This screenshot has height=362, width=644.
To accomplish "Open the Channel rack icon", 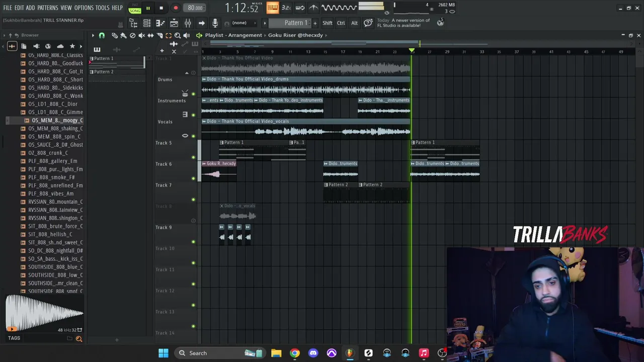I will pos(147,23).
